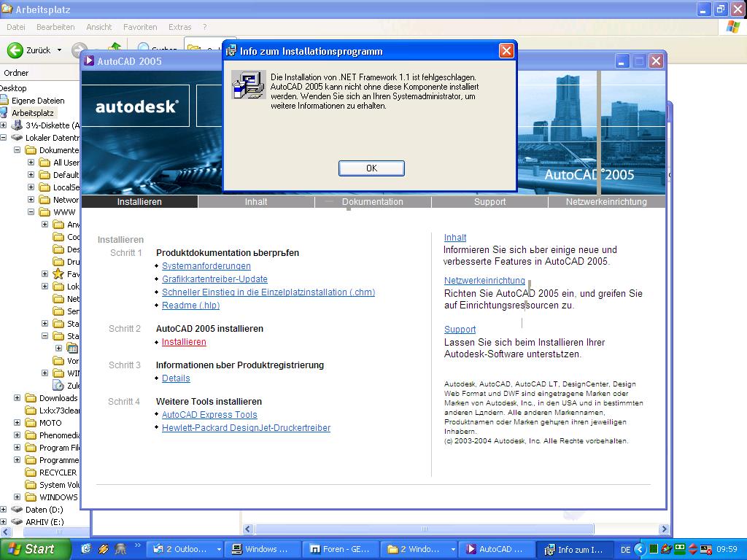
Task: Click the star Favoriten folder icon in tree
Action: pos(58,274)
